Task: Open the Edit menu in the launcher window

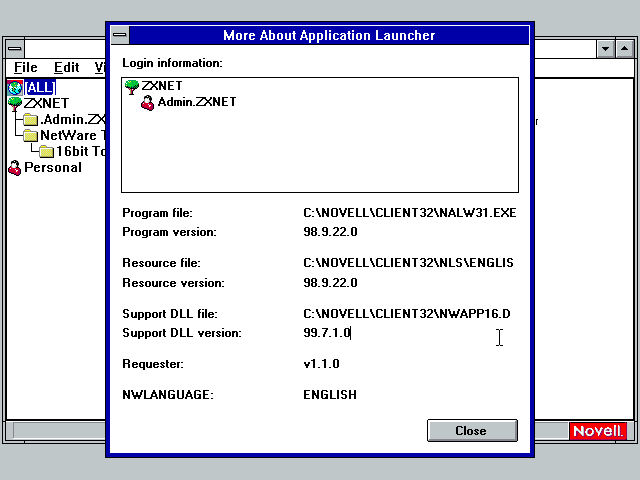Action: tap(66, 67)
